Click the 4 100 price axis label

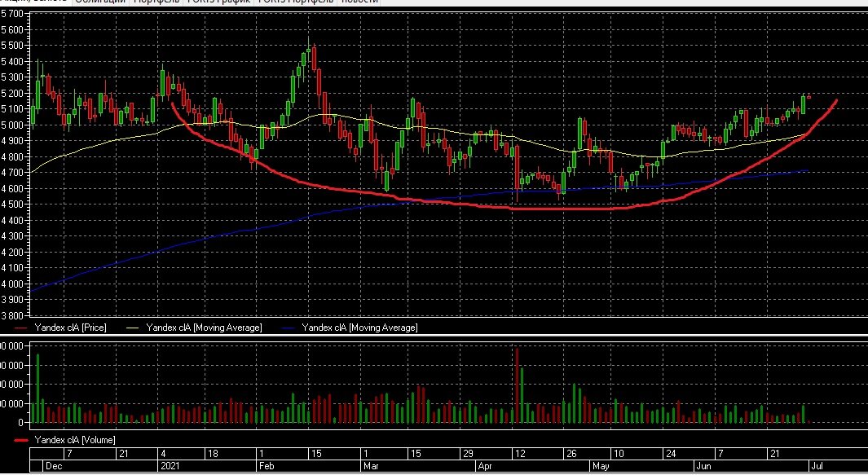click(12, 268)
